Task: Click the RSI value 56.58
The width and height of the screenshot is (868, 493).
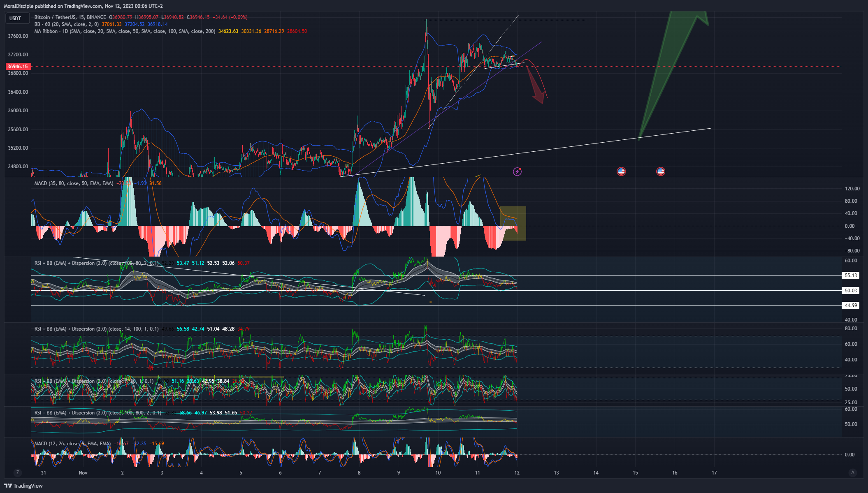Action: point(183,329)
